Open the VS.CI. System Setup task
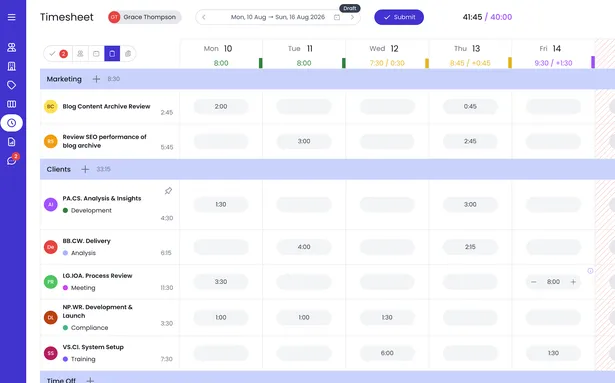615x383 pixels. pyautogui.click(x=93, y=347)
